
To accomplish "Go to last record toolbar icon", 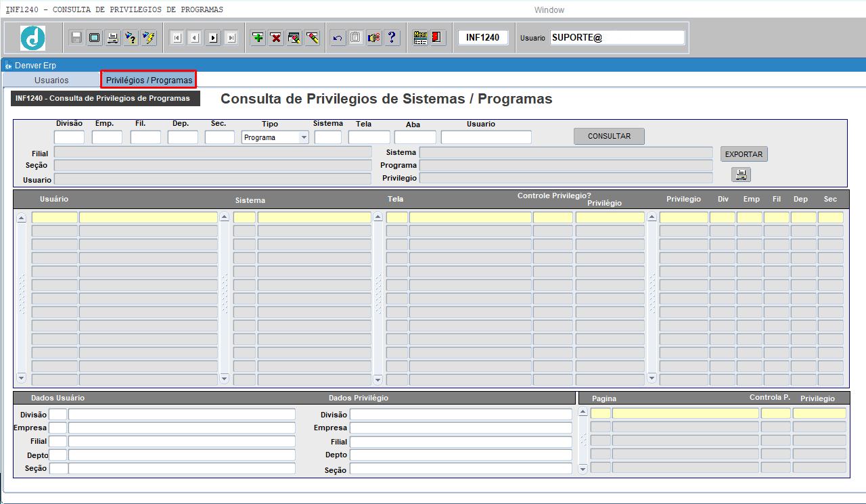I will tap(231, 38).
